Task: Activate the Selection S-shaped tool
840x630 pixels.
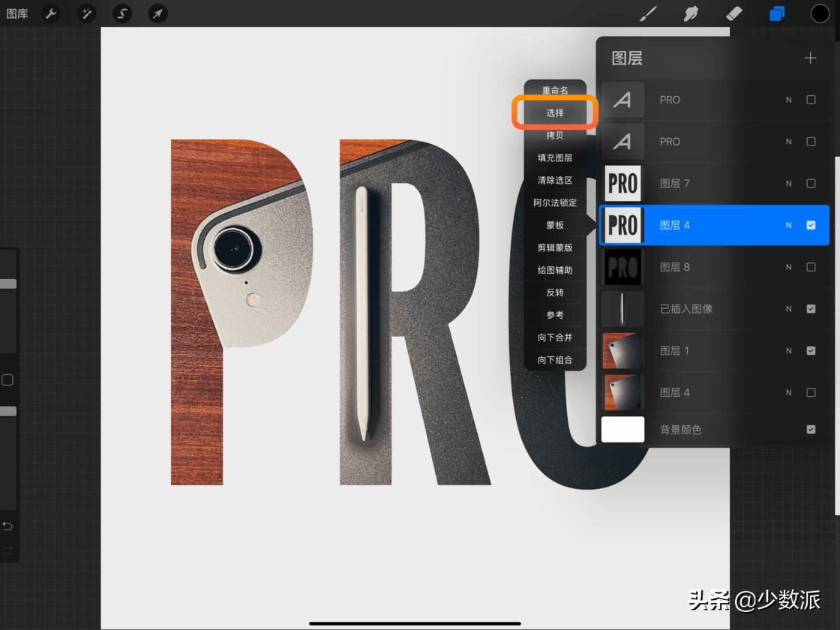Action: click(x=122, y=13)
